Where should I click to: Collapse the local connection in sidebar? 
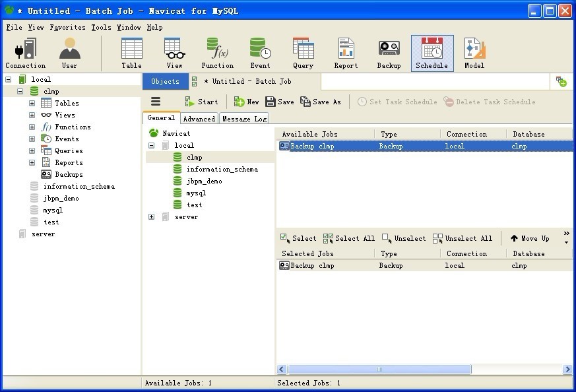tap(9, 79)
